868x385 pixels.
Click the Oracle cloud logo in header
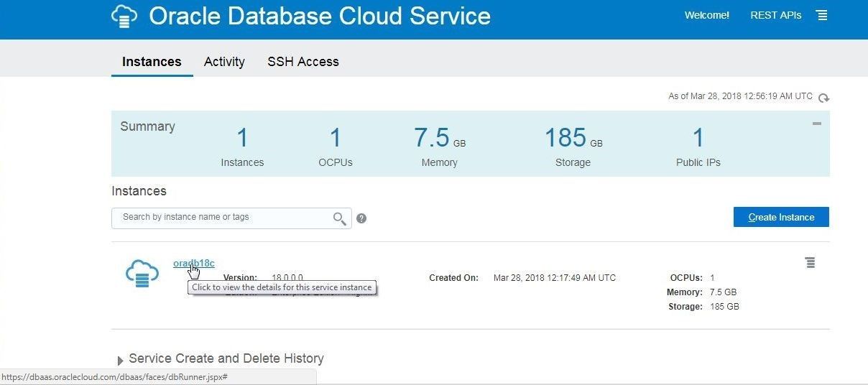pos(124,16)
